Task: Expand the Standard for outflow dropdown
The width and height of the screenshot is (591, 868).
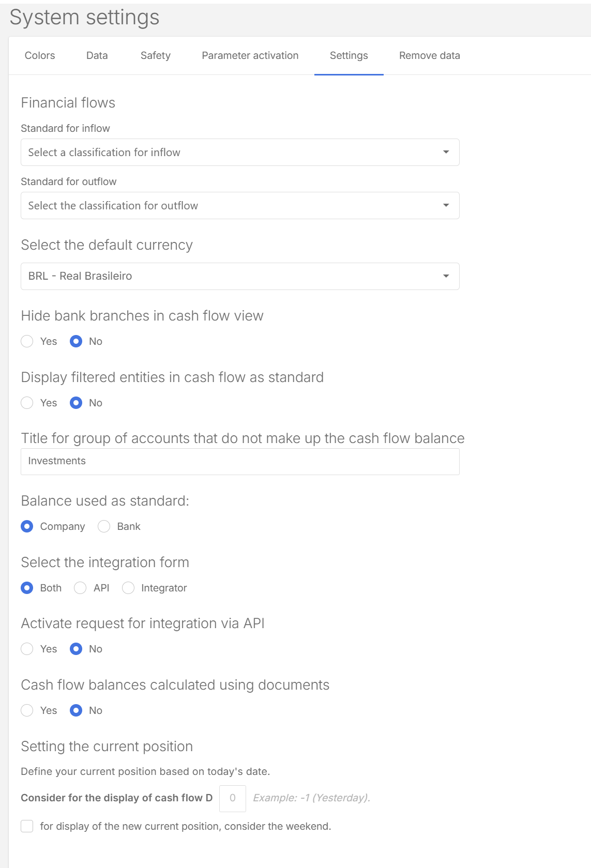Action: (240, 206)
